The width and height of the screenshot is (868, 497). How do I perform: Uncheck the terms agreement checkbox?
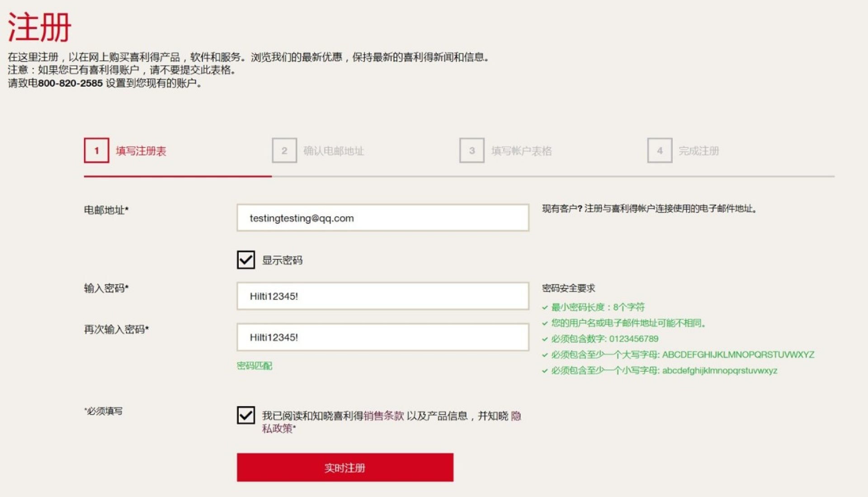[245, 416]
